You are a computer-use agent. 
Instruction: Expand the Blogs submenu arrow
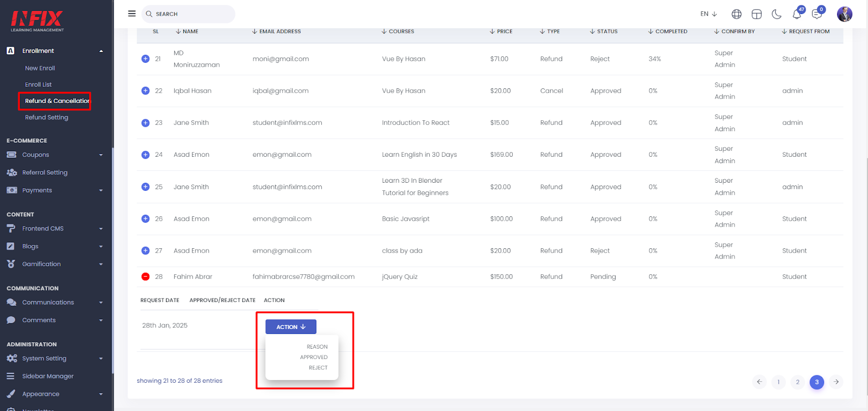(x=101, y=247)
